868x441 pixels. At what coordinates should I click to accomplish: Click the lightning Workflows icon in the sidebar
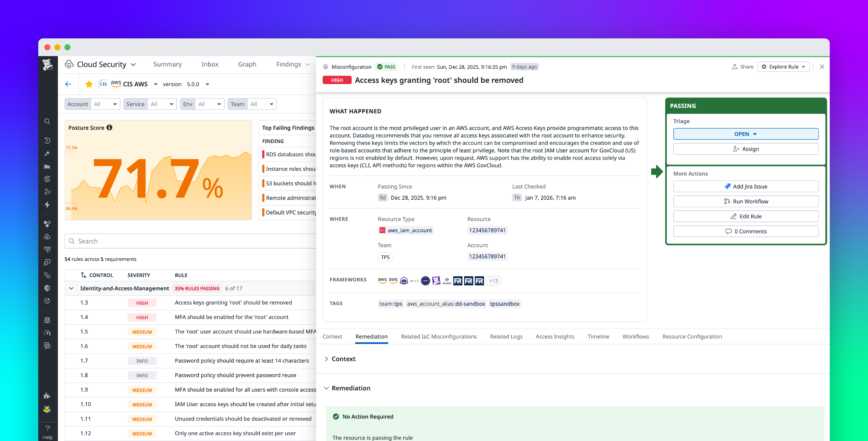[47, 205]
